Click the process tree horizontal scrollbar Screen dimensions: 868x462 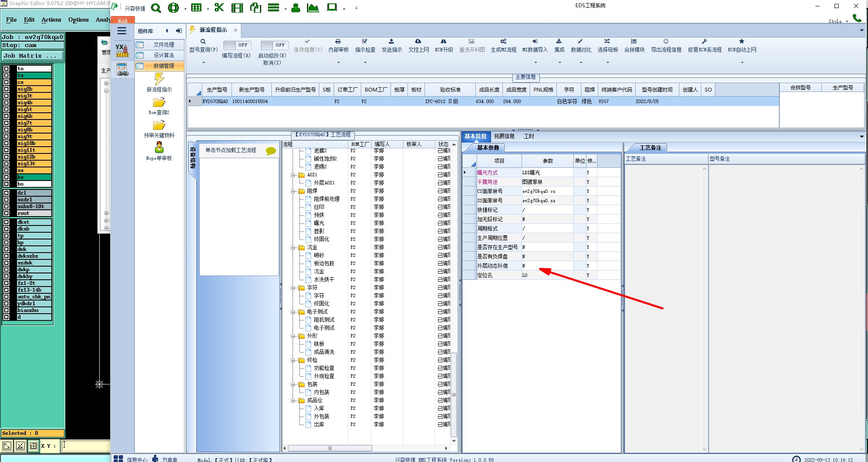click(x=330, y=448)
